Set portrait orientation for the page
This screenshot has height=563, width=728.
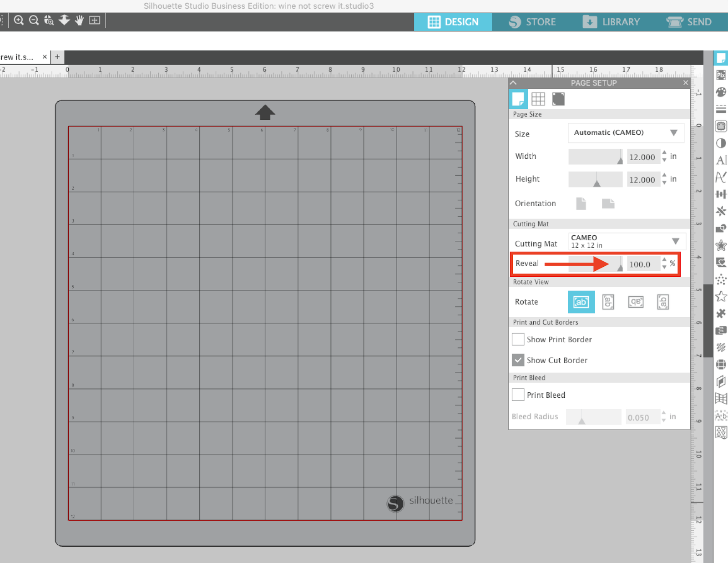(x=581, y=203)
